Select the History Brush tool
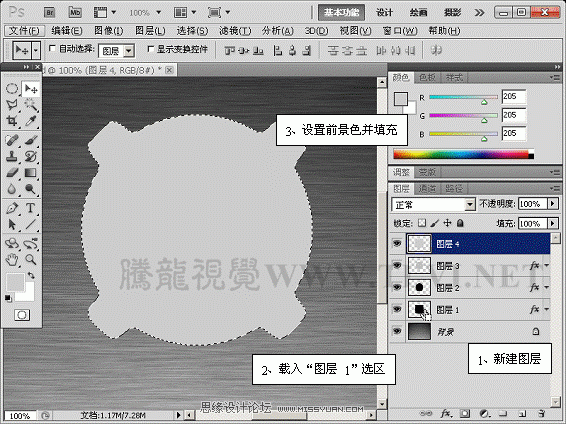Image resolution: width=566 pixels, height=424 pixels. point(31,156)
